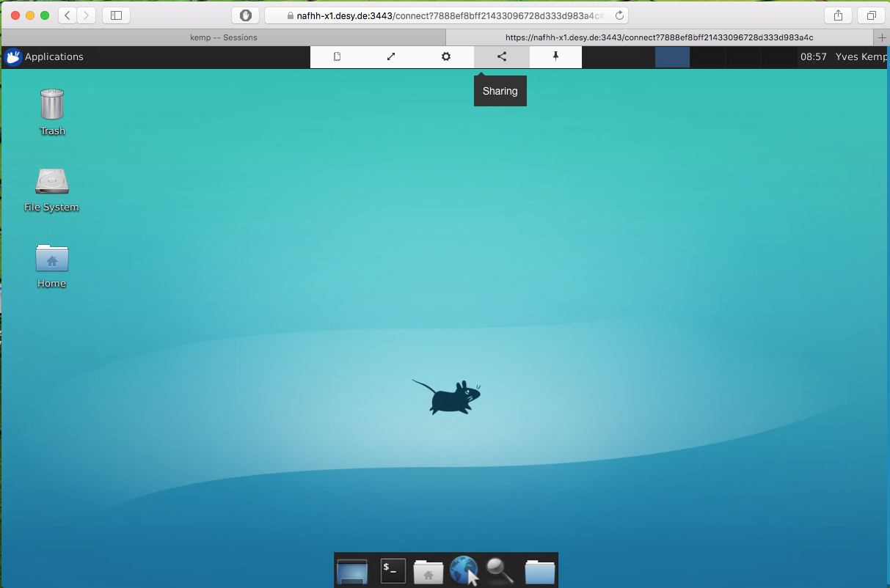Click the Sharing icon in the session toolbar
The width and height of the screenshot is (890, 588).
coord(502,57)
